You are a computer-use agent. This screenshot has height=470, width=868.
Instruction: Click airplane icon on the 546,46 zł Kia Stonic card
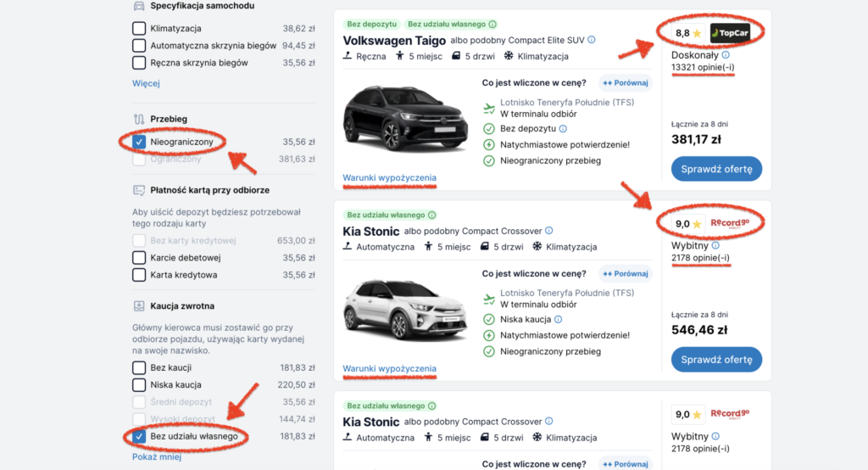[x=489, y=299]
